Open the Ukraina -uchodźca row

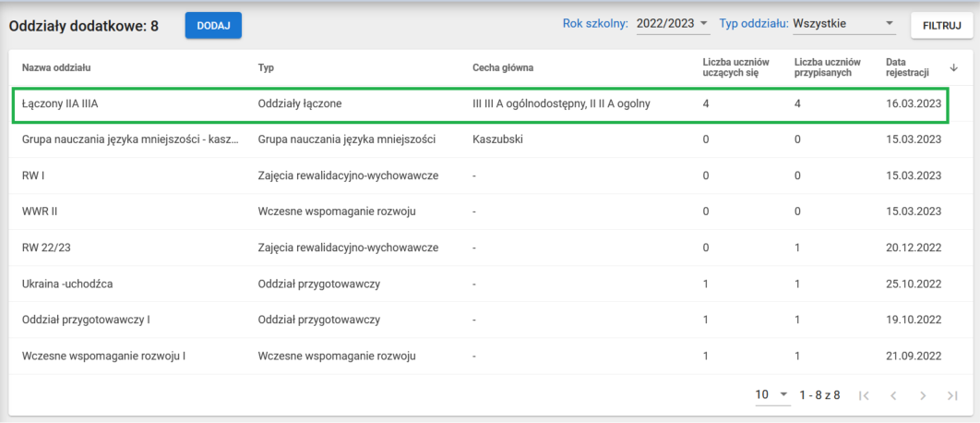67,284
